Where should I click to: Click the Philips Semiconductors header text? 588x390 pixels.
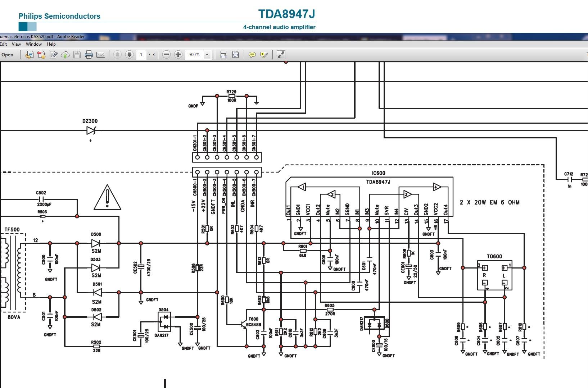click(x=59, y=16)
